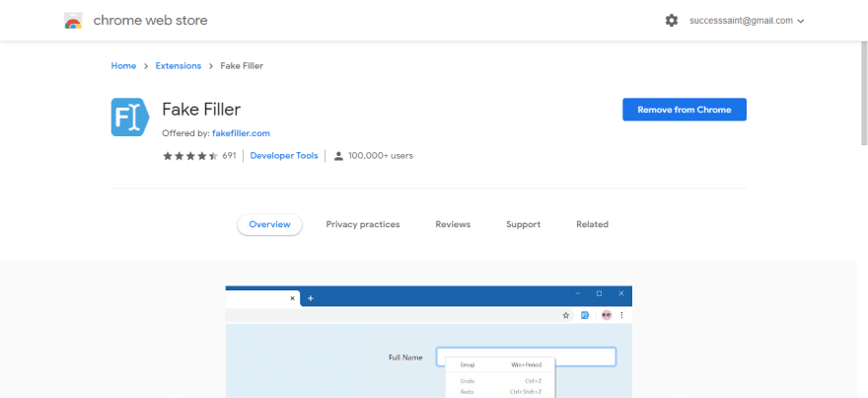Open the Extensions breadcrumb link

tap(179, 66)
